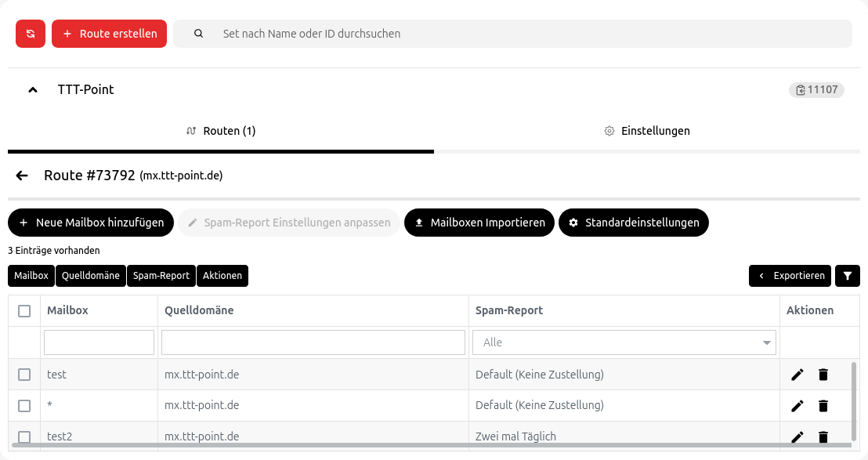The width and height of the screenshot is (868, 460).
Task: Check the box for the * mailbox
Action: [24, 405]
